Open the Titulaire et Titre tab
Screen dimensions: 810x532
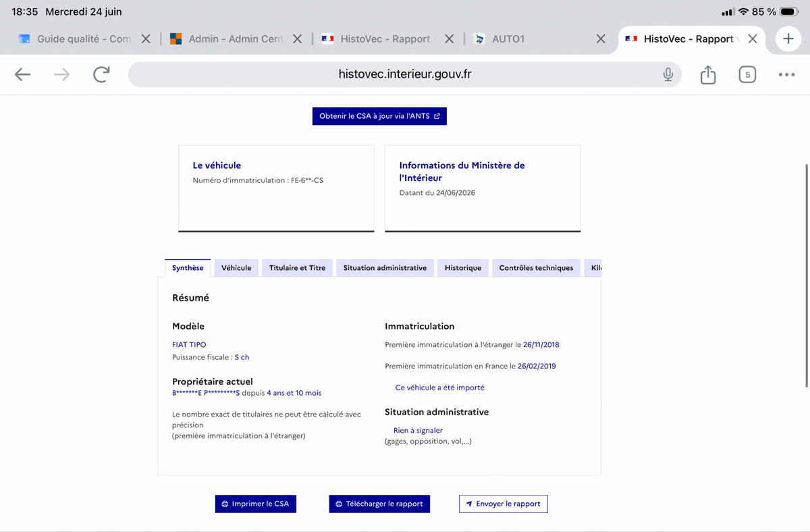[x=297, y=268]
